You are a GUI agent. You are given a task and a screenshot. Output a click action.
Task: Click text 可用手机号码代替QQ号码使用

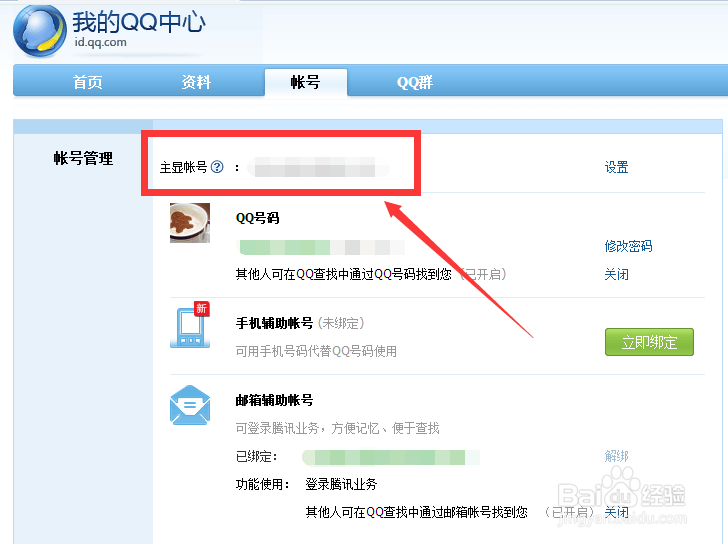[316, 351]
